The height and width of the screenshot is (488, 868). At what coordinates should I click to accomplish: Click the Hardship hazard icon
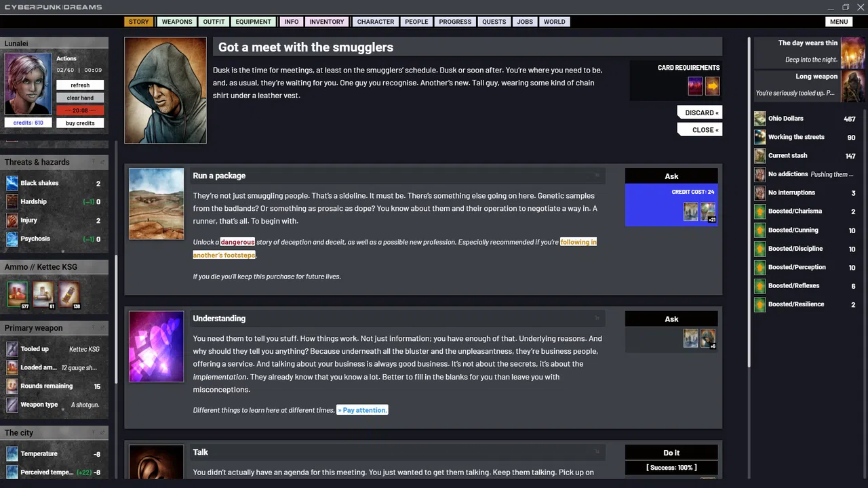12,201
